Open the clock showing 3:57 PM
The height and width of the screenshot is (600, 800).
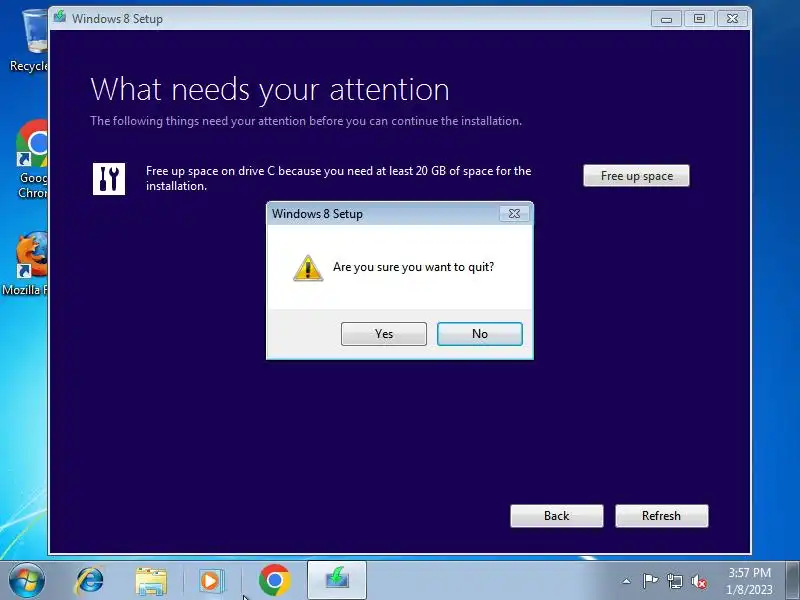coord(749,581)
